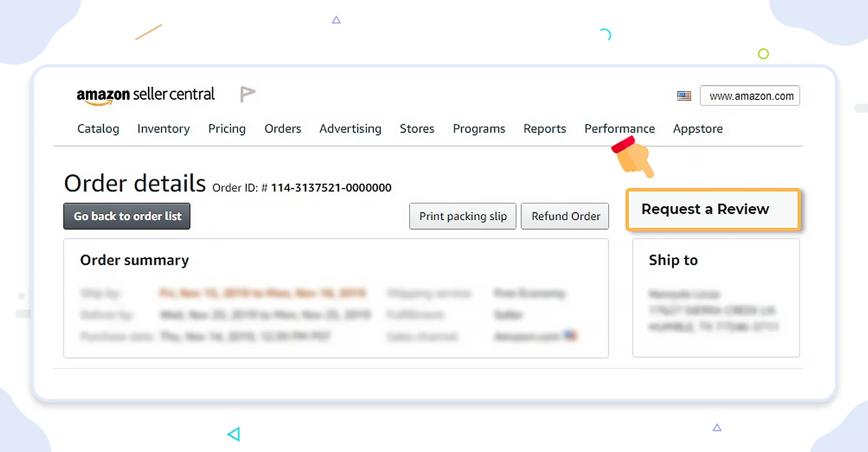Open the Stores menu
Image resolution: width=868 pixels, height=452 pixels.
417,129
